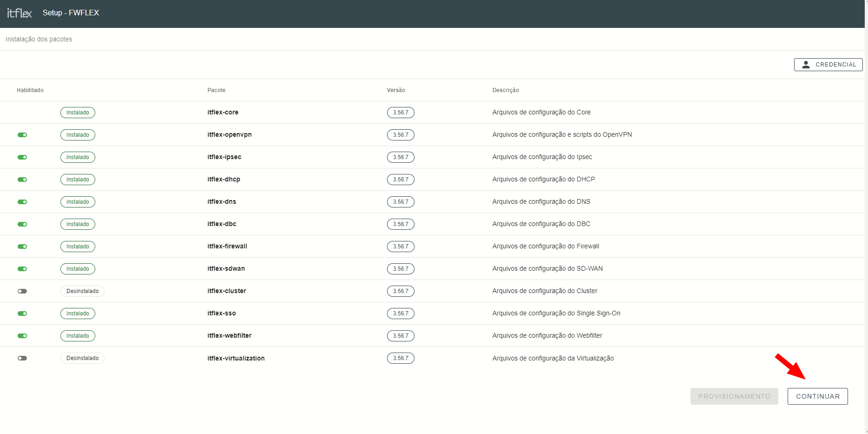Click version 3.56.7 badge for itflex-ipsec

[x=401, y=157]
